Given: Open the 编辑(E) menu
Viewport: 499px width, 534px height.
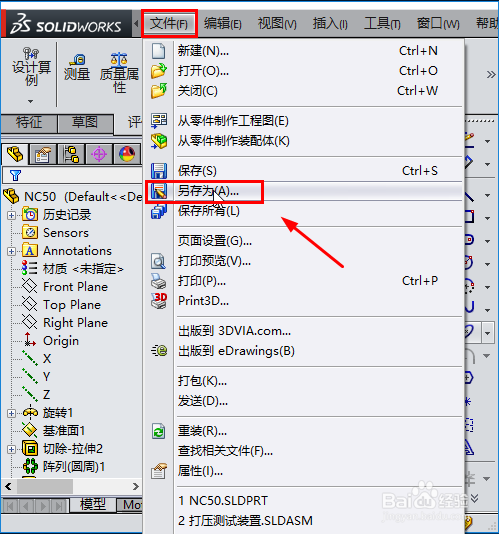Looking at the screenshot, I should click(223, 23).
